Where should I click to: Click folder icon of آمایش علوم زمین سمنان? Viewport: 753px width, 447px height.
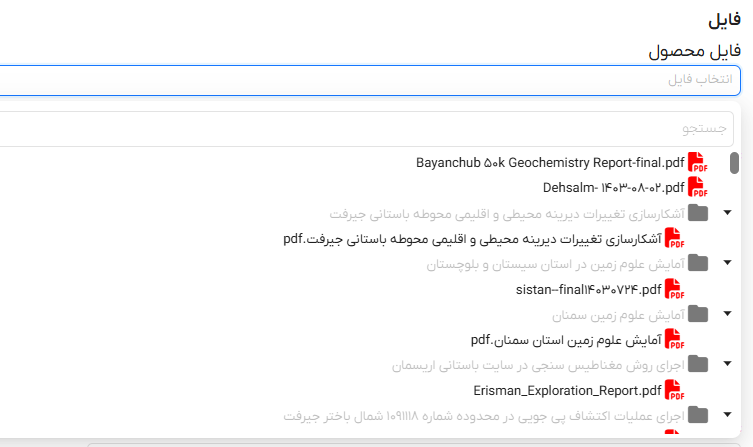point(698,314)
